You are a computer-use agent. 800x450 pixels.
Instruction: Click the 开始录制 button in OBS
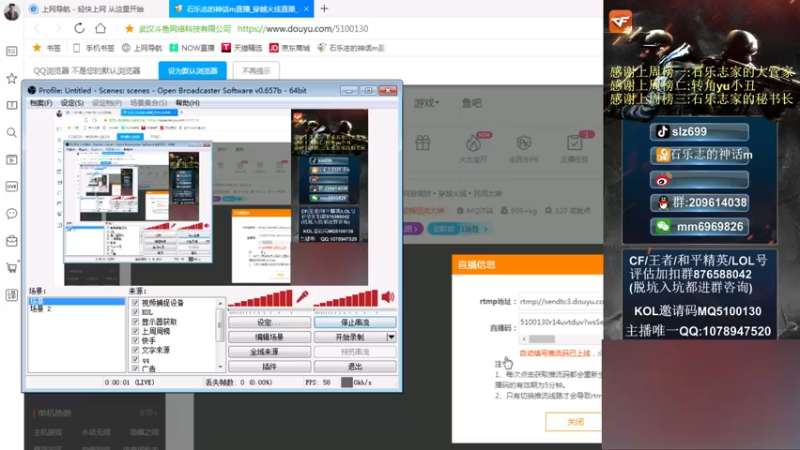[350, 337]
